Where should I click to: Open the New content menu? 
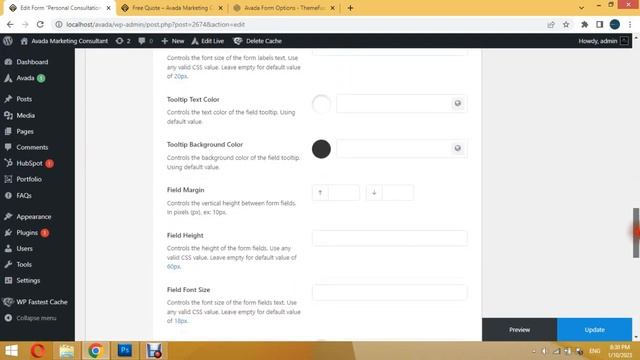tap(173, 41)
